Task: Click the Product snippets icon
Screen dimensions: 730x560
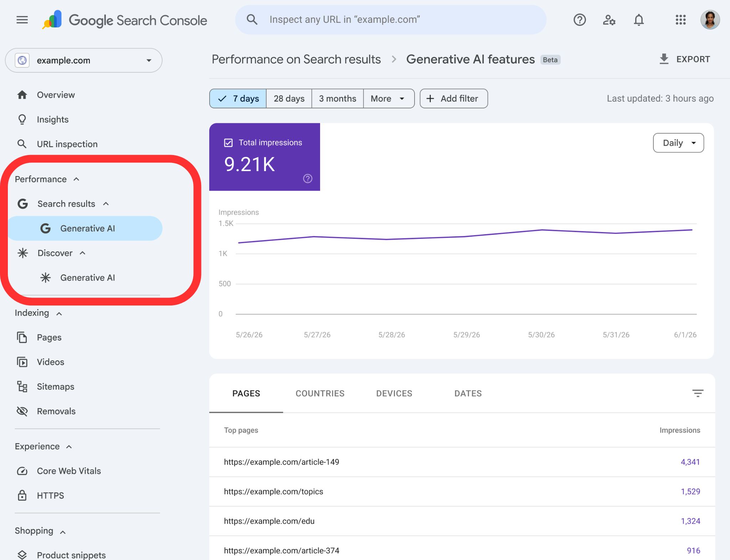Action: click(x=22, y=555)
